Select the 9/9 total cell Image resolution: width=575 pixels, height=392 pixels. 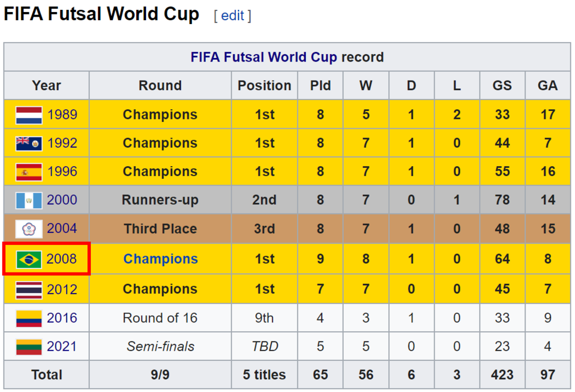coord(160,375)
